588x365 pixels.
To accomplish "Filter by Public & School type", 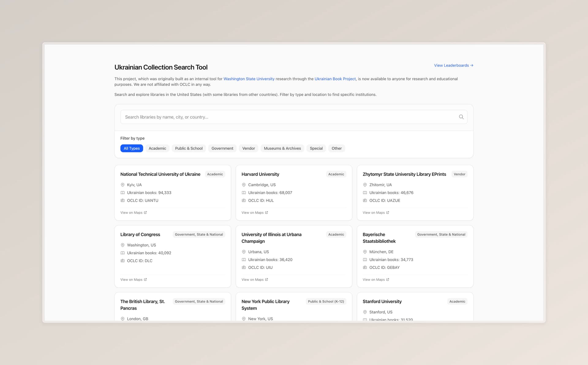I will pos(189,148).
